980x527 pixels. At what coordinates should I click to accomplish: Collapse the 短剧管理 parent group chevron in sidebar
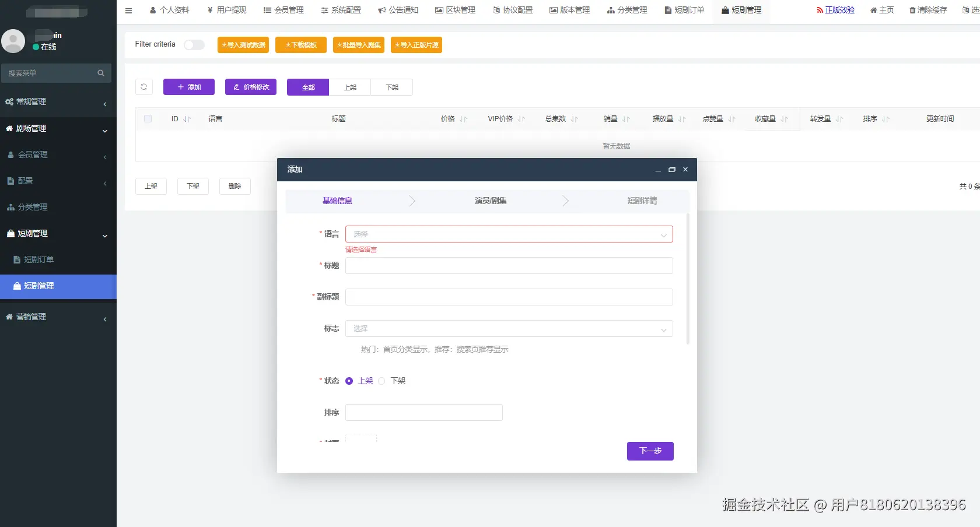[105, 236]
